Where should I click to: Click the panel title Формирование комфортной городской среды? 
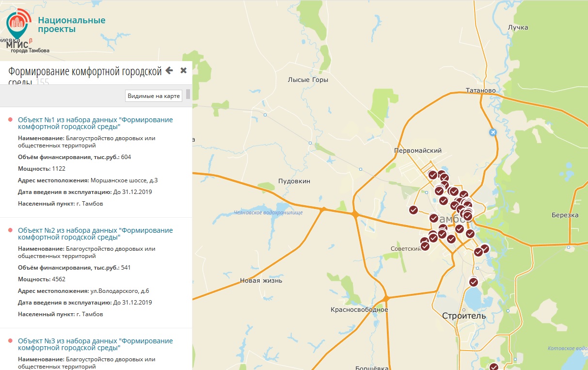(85, 77)
